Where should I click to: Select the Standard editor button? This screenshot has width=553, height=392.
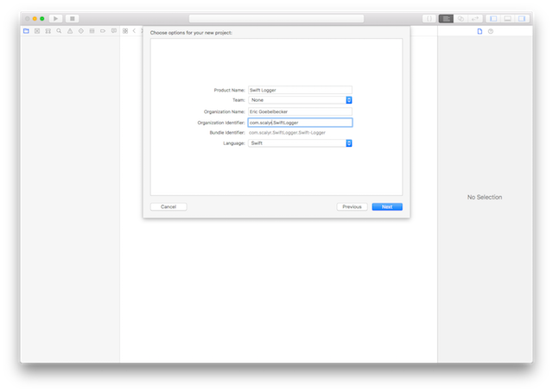446,18
